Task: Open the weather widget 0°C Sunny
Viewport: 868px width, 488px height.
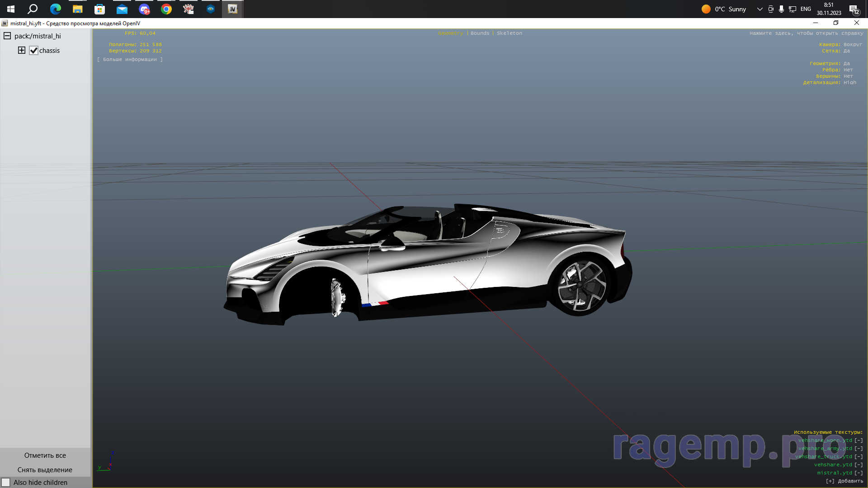Action: pyautogui.click(x=724, y=9)
